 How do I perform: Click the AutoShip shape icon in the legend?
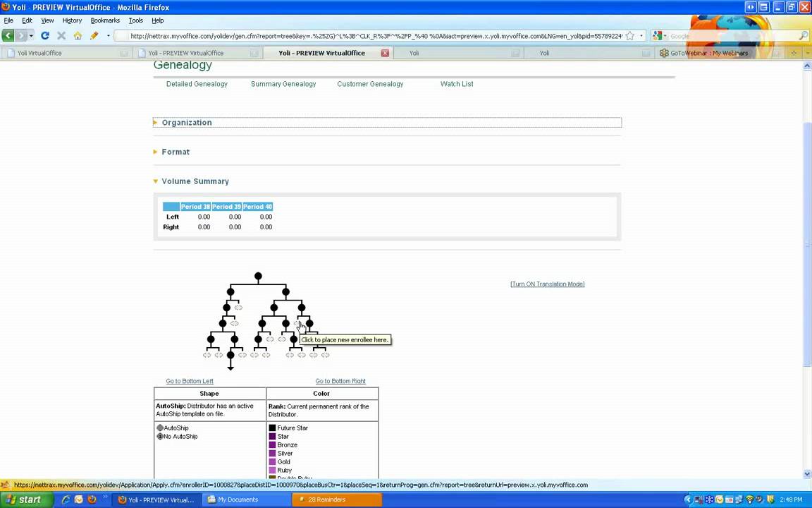pyautogui.click(x=160, y=428)
